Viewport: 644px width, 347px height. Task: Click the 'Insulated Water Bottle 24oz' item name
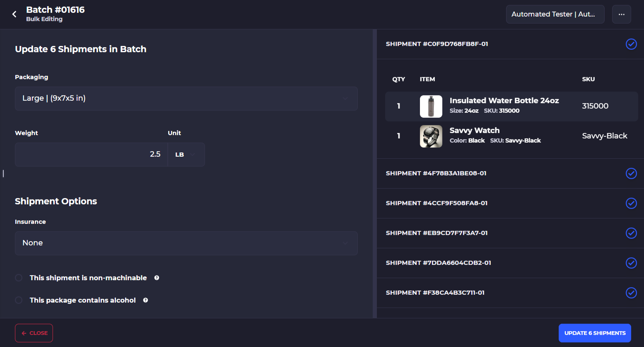504,101
